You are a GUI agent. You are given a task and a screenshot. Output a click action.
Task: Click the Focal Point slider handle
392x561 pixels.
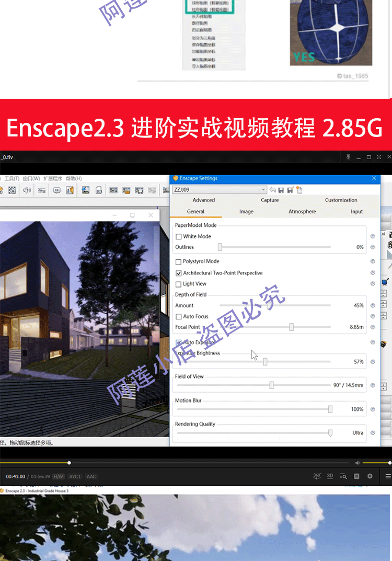(x=292, y=327)
